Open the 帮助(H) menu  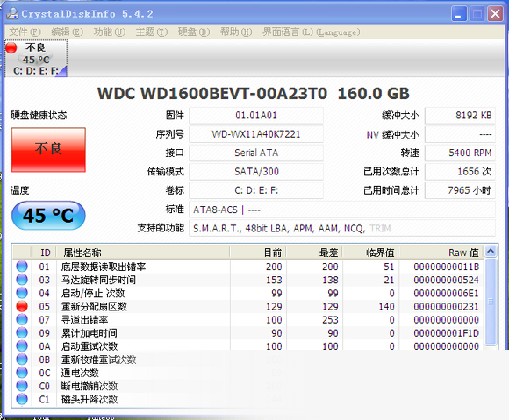tap(236, 32)
